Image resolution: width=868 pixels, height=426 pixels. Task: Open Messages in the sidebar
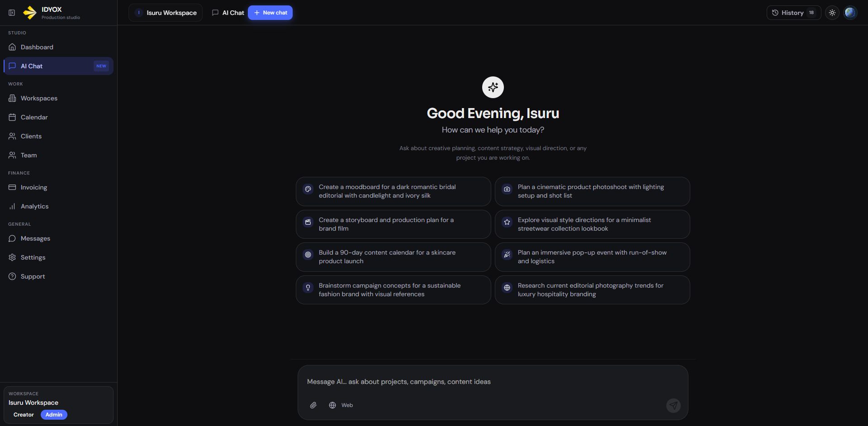(x=58, y=238)
